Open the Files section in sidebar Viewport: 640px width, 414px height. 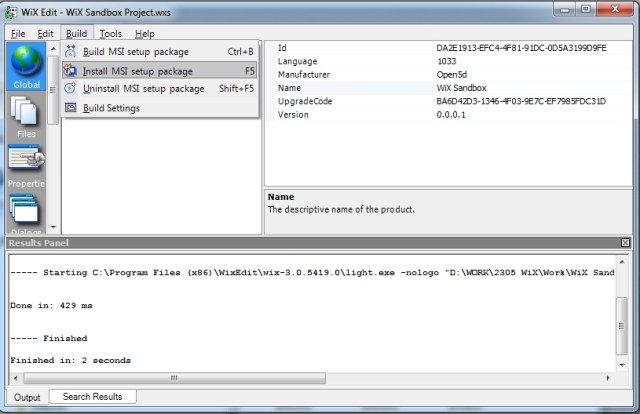(x=25, y=116)
